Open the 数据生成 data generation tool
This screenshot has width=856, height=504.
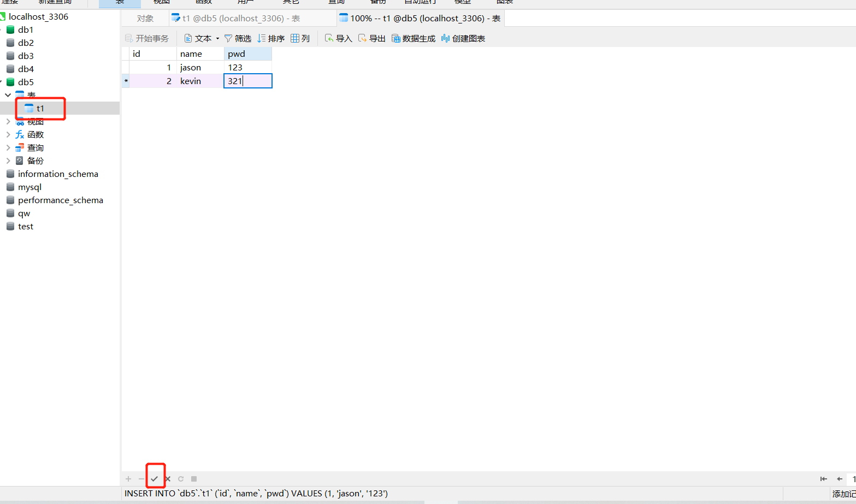point(414,38)
